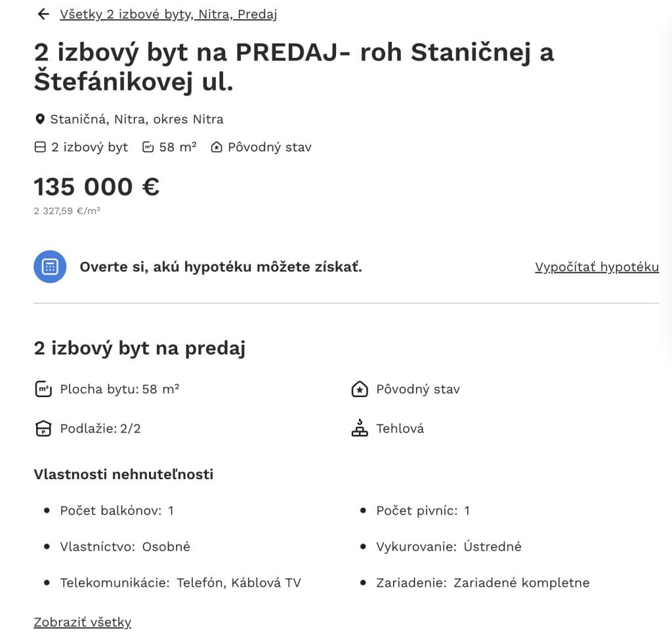Click the m² icon next to Plocha bytu
Viewport: 672px width, 640px height.
coord(43,389)
